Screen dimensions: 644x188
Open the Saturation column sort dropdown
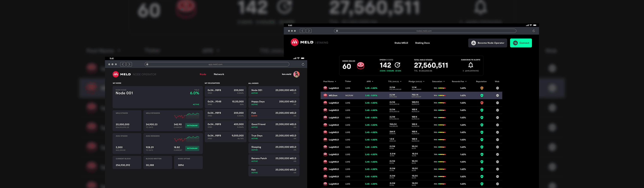pos(438,82)
